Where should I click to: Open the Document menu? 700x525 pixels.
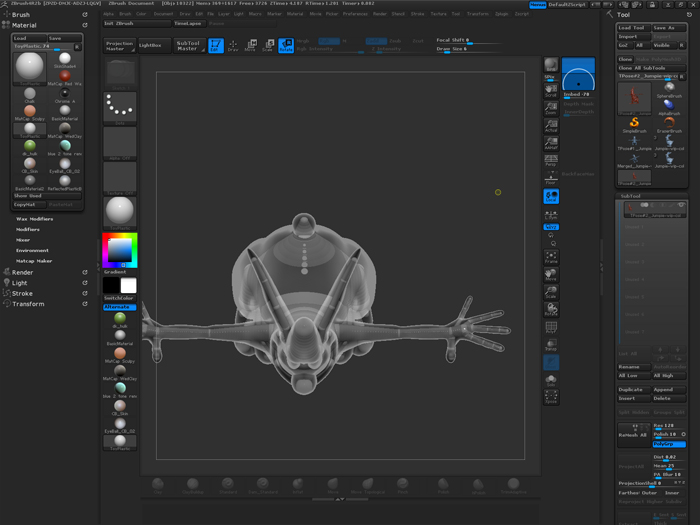pos(163,14)
